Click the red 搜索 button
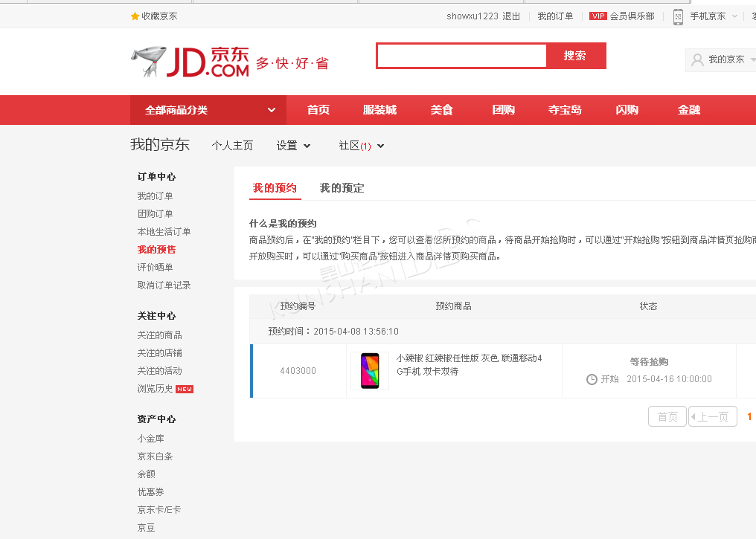756x539 pixels. [x=575, y=56]
